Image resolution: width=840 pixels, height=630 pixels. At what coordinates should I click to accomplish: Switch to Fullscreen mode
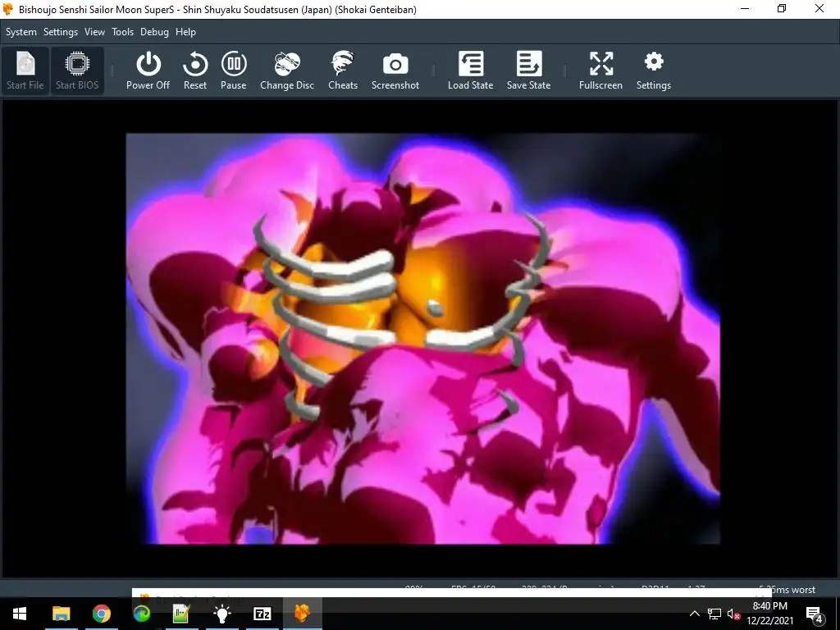pyautogui.click(x=600, y=71)
